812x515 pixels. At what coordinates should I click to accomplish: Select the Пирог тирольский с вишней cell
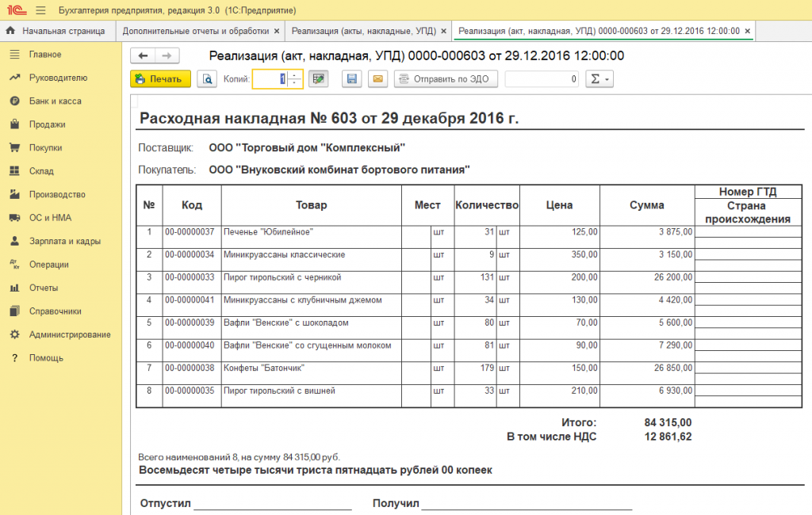tap(311, 396)
